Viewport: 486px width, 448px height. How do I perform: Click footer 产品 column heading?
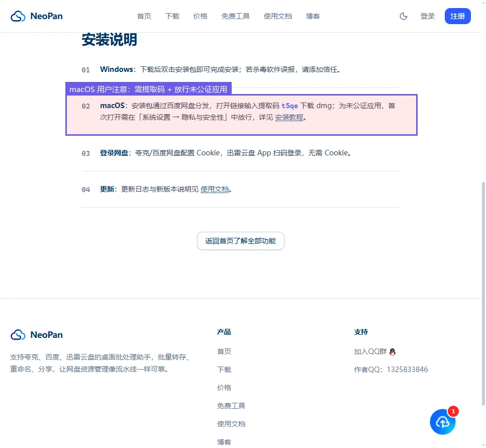224,332
